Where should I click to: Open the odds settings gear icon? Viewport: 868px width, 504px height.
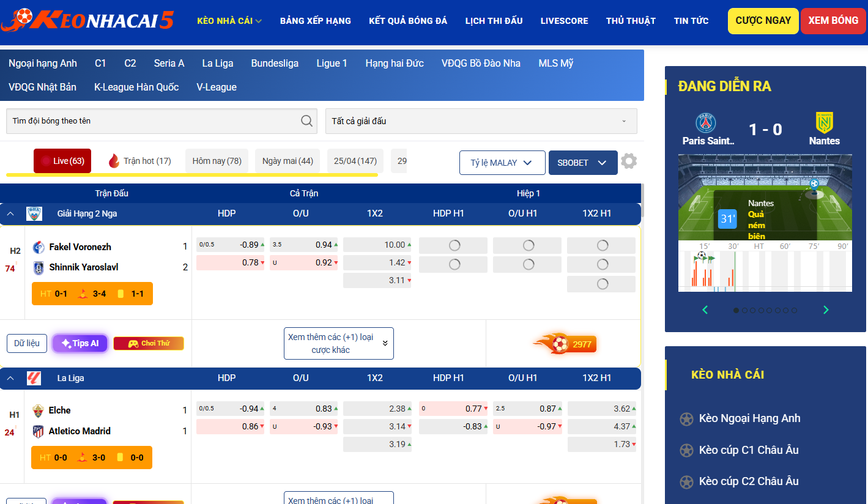click(x=629, y=161)
